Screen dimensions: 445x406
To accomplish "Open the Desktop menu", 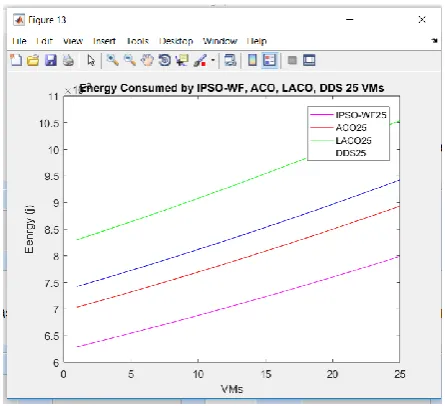I will click(176, 41).
